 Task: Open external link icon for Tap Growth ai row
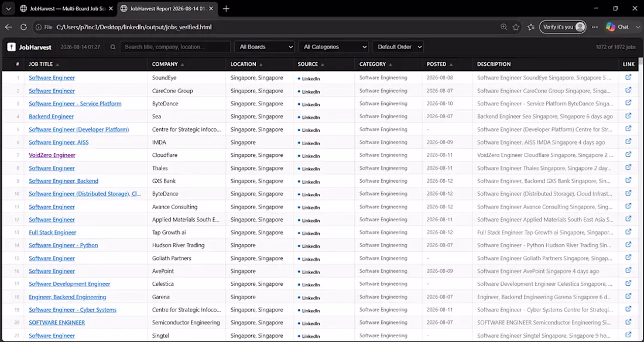coord(628,232)
